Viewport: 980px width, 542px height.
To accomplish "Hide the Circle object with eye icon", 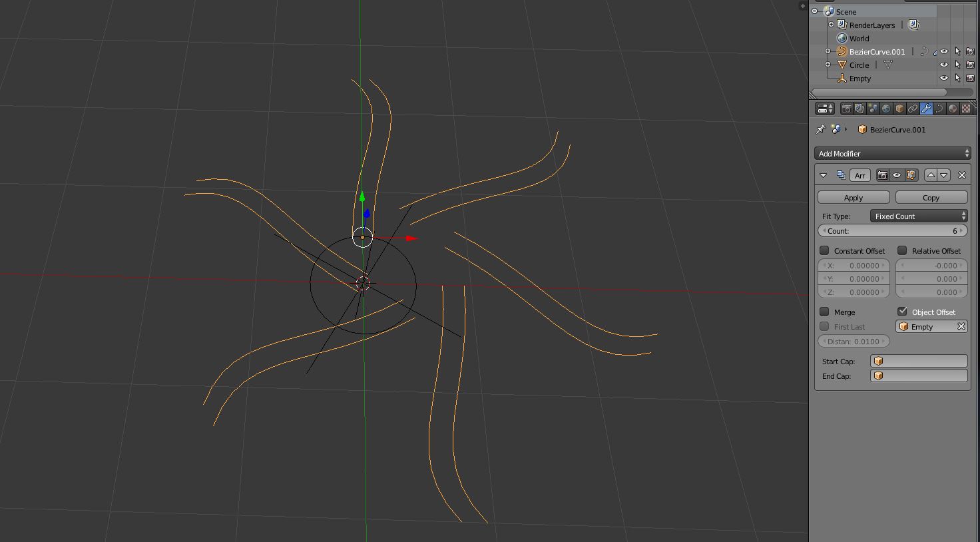I will click(944, 65).
